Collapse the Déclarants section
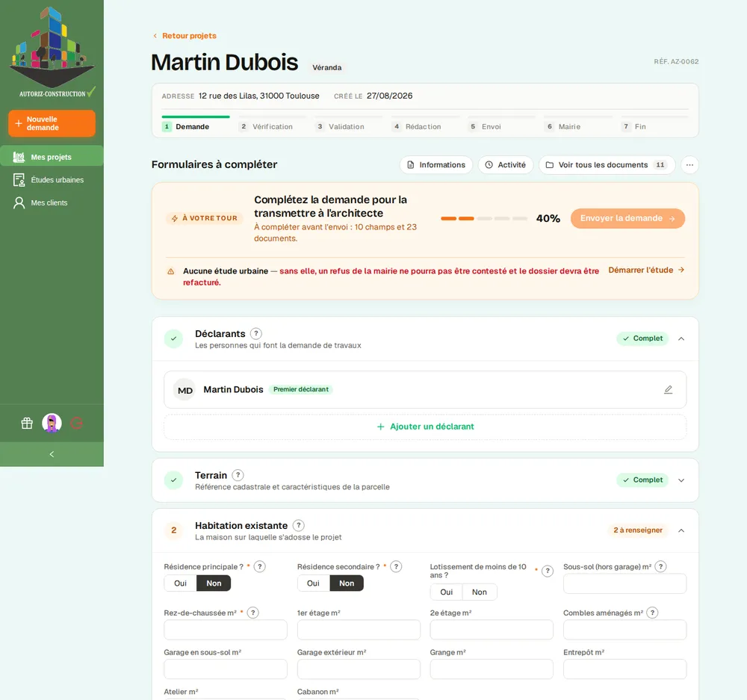Screen dimensions: 747x700 pos(681,339)
